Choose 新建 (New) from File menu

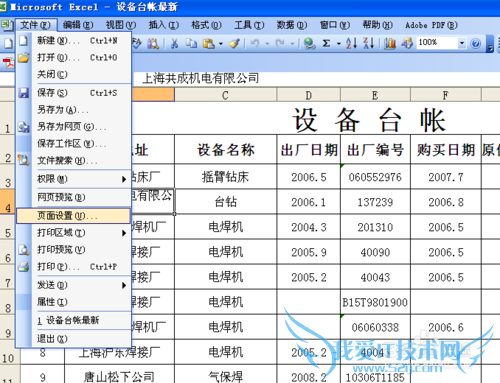tap(73, 41)
